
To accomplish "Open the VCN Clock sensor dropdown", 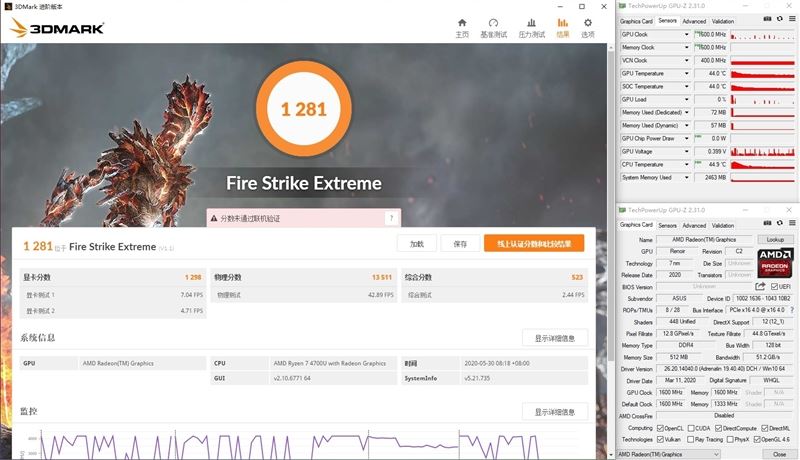I will click(686, 60).
